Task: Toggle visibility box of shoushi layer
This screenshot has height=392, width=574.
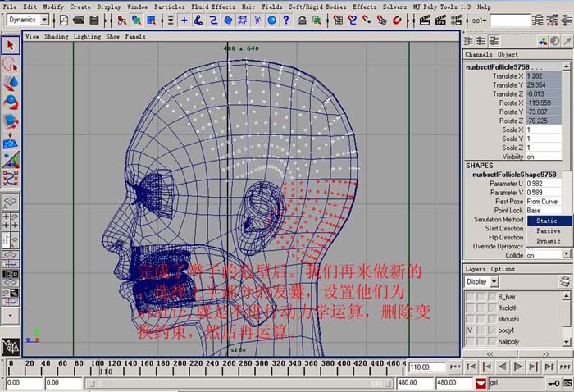Action: click(470, 319)
